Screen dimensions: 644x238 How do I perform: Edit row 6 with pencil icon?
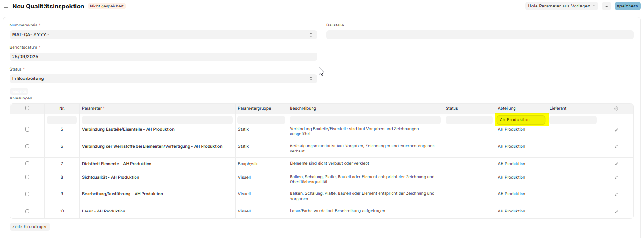click(616, 146)
